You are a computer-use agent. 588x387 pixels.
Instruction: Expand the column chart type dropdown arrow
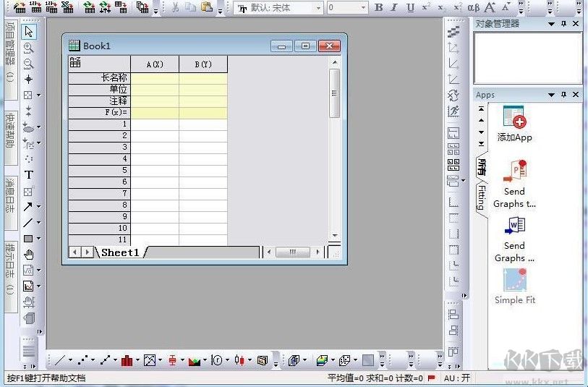137,360
